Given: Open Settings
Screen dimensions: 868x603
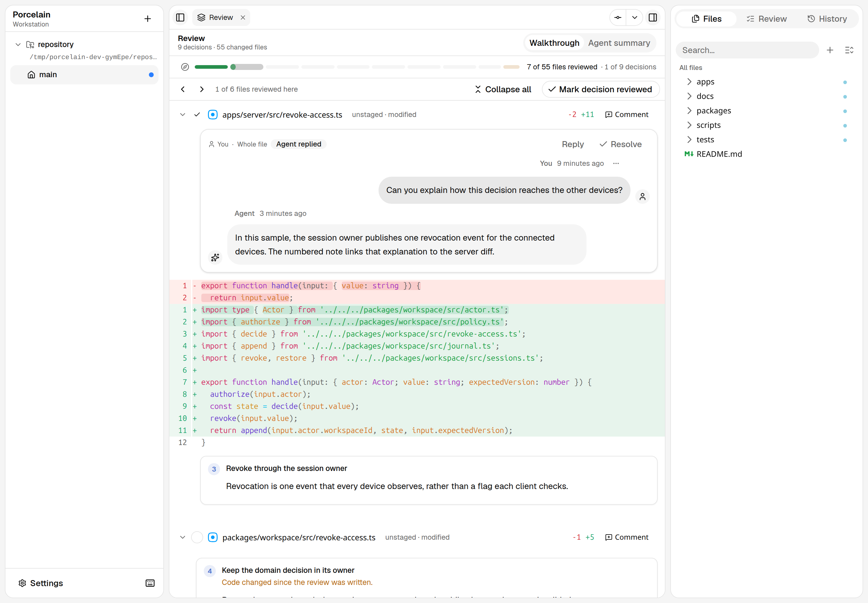Looking at the screenshot, I should 41,583.
